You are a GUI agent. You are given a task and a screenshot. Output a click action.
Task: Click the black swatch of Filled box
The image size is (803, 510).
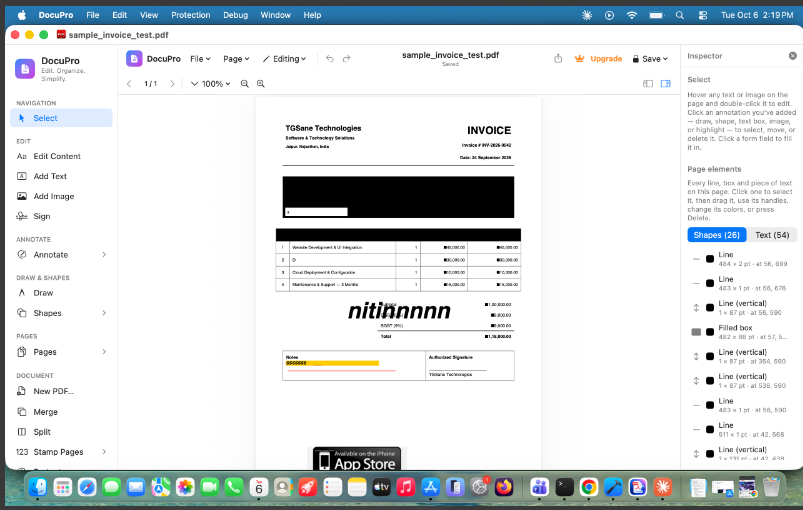click(710, 332)
